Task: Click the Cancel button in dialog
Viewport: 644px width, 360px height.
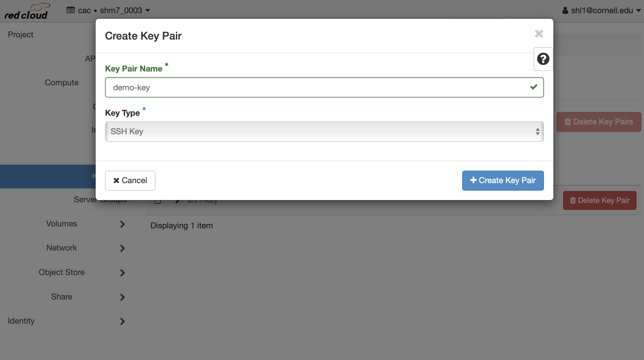Action: click(130, 180)
